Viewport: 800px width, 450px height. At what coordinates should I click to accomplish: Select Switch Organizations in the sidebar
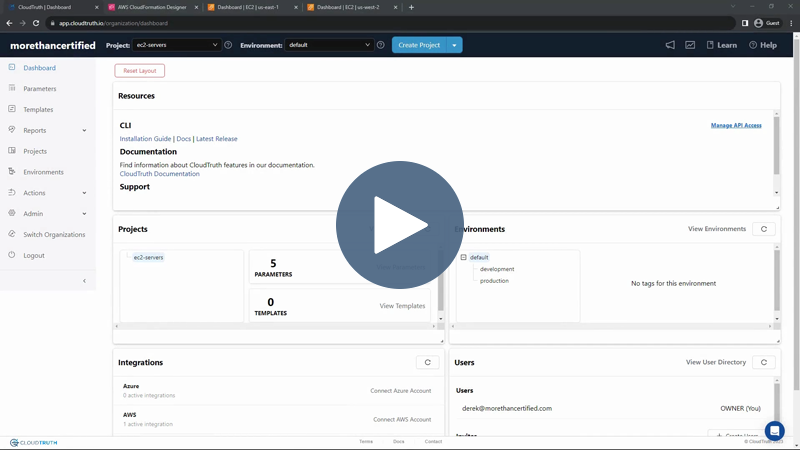(x=54, y=235)
